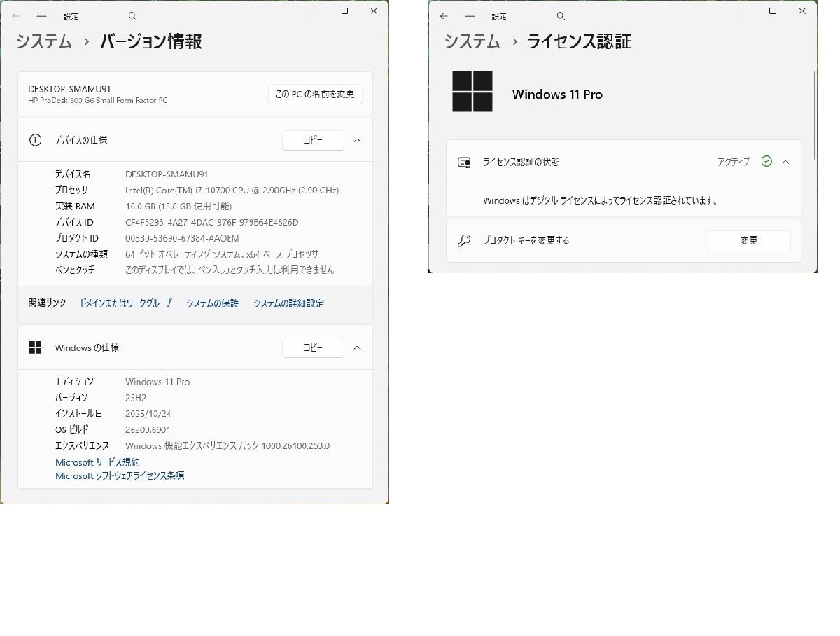The width and height of the screenshot is (840, 636).
Task: Click the Windows logo beside Windows の仕様
Action: pos(35,347)
